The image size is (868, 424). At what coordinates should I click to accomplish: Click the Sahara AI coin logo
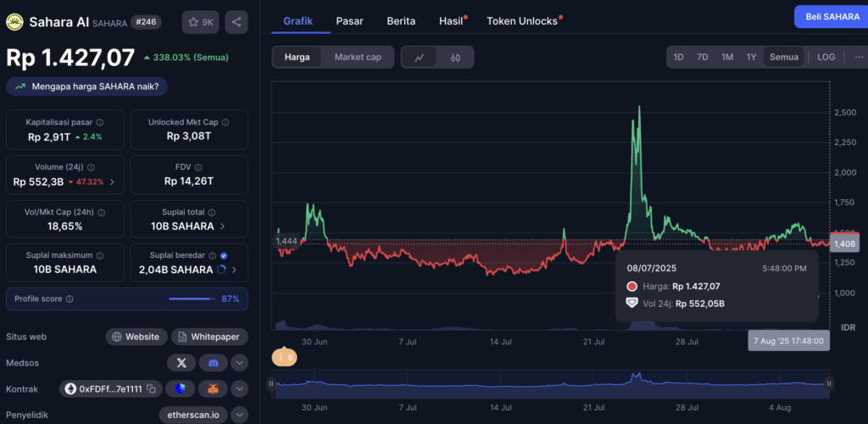(15, 22)
